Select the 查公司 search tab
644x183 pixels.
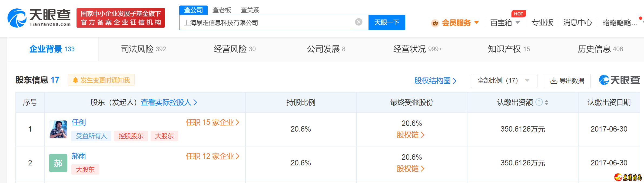tap(193, 10)
